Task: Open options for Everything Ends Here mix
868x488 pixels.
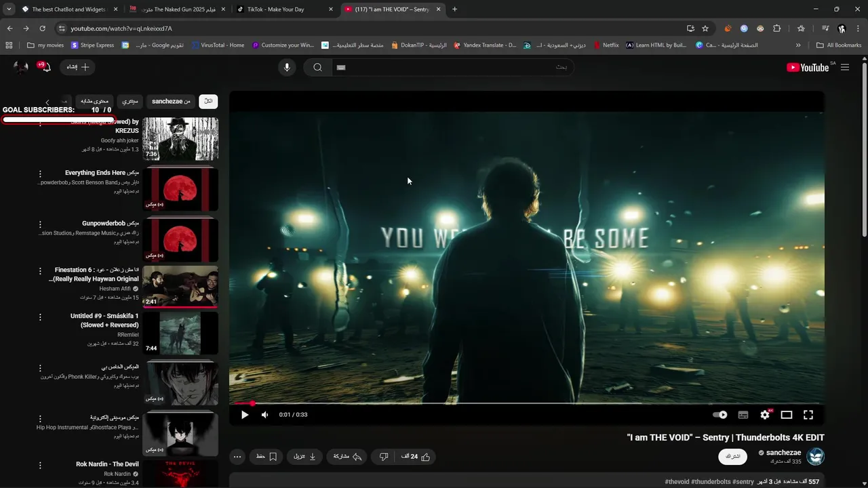Action: click(40, 174)
